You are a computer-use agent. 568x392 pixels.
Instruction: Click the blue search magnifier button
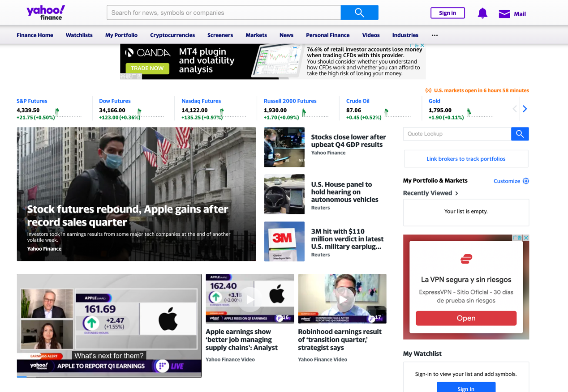coord(359,13)
